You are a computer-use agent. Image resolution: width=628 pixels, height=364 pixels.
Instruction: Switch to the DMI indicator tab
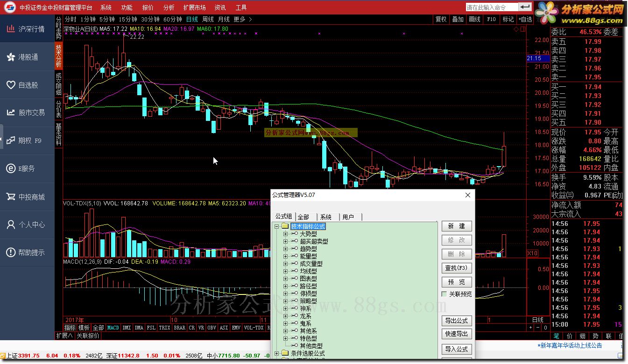tap(127, 328)
